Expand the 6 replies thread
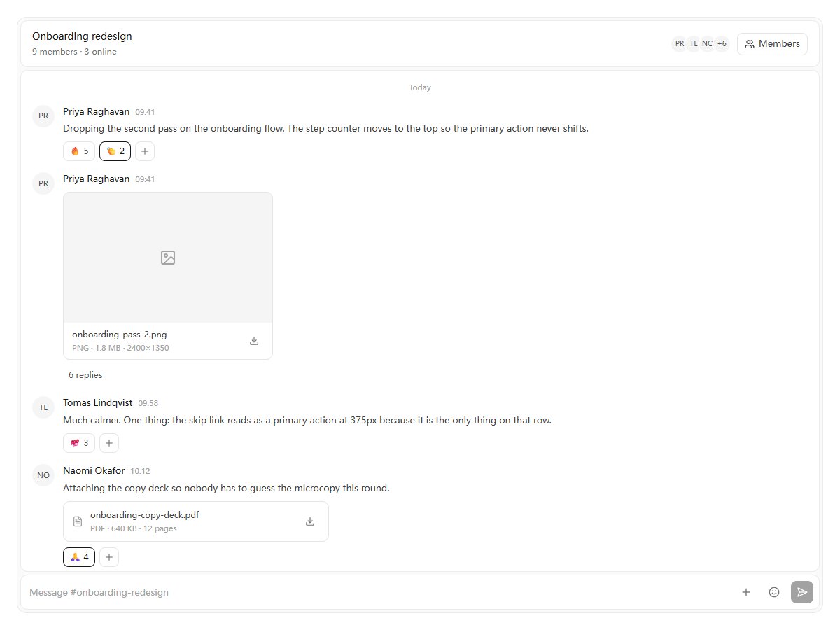Screen dimensions: 840x630 pyautogui.click(x=85, y=375)
